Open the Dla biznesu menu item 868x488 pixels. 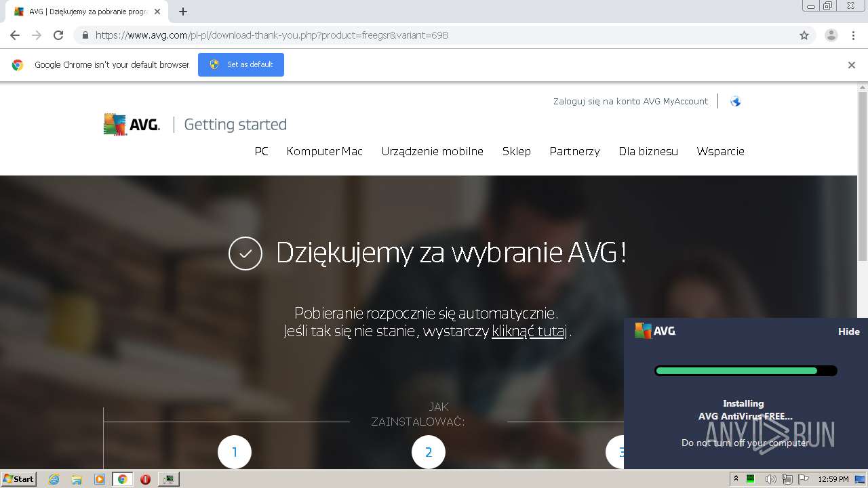tap(648, 151)
